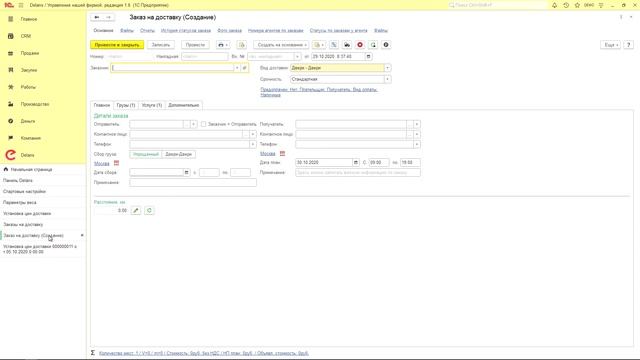Open the Заказчик field dropdown arrow
640x360 pixels.
click(237, 68)
